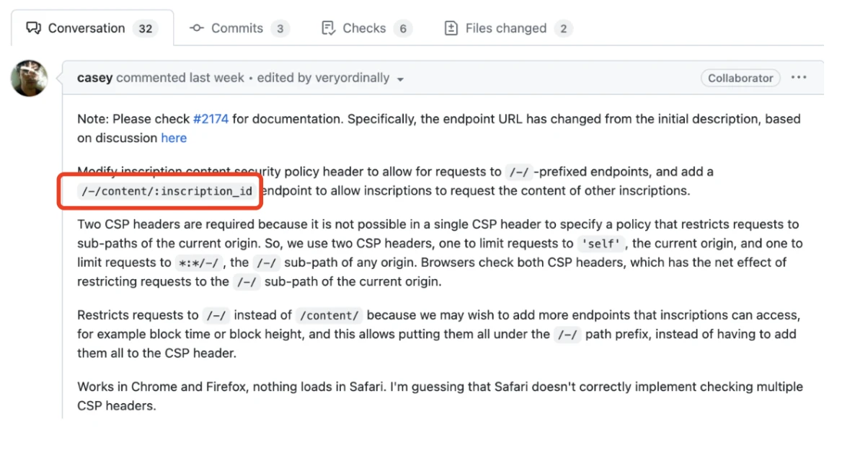This screenshot has width=868, height=450.
Task: Open the Checks tab
Action: [x=364, y=28]
